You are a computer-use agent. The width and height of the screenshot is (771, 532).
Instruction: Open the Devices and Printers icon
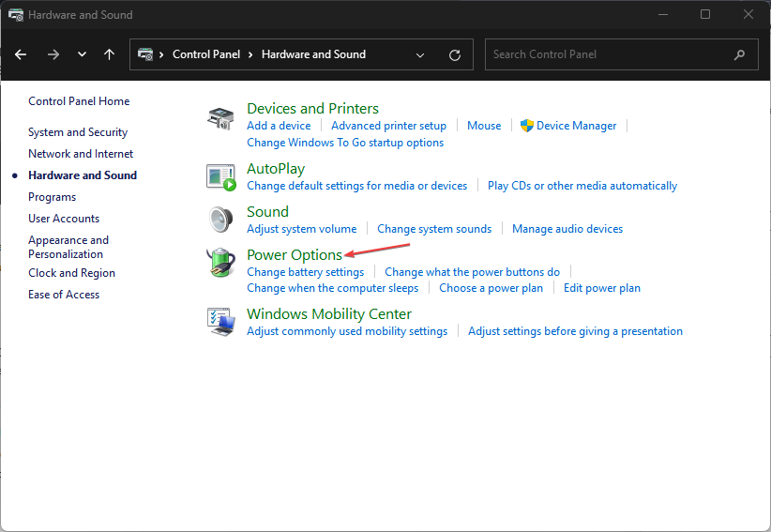tap(220, 119)
